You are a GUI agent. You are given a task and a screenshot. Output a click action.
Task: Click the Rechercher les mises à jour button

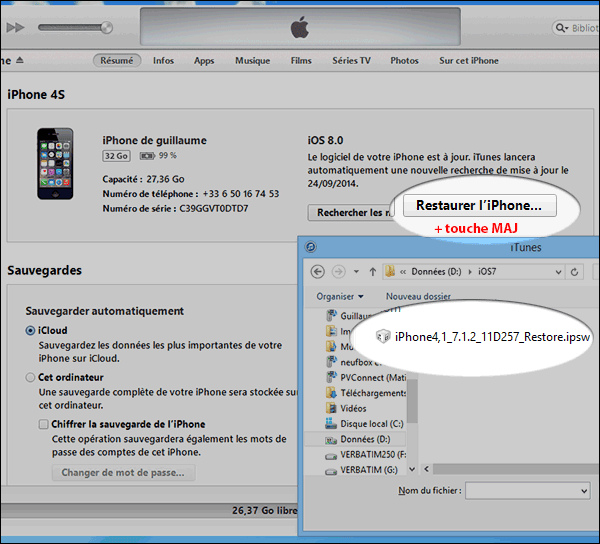351,212
